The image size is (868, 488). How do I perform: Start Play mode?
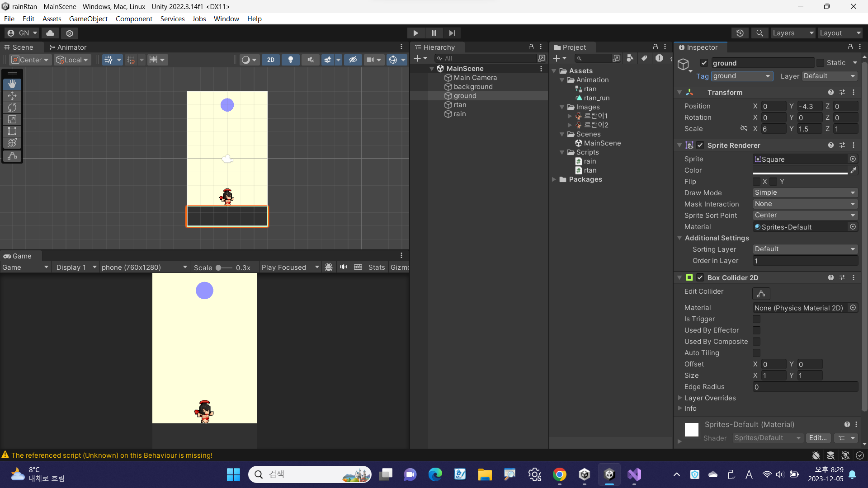pos(415,33)
